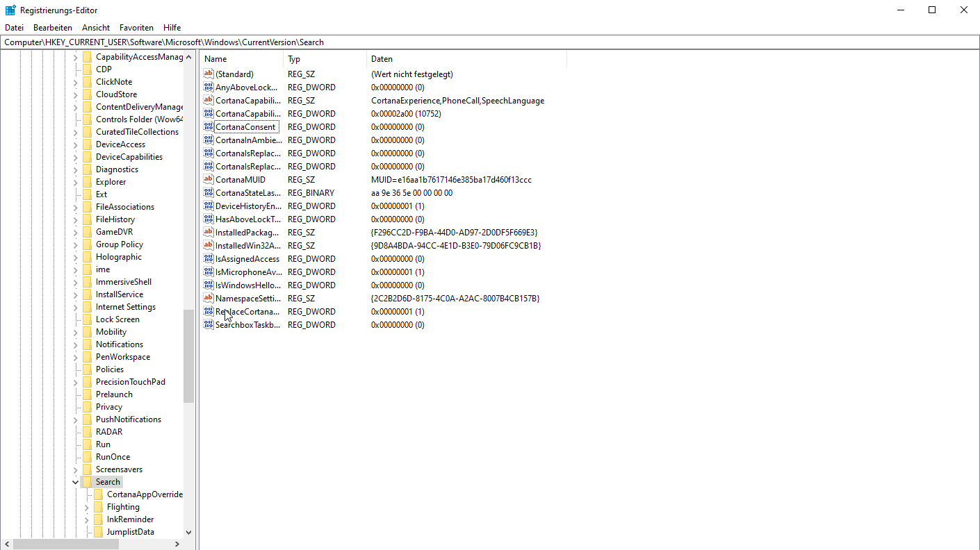This screenshot has width=980, height=550.
Task: Maximize the Registrierungs-Editor window
Action: 932,10
